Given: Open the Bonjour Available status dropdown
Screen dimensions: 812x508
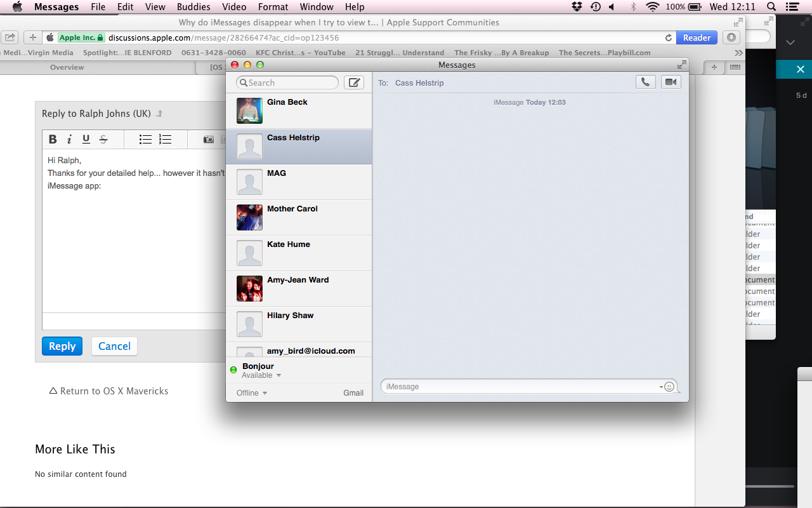Looking at the screenshot, I should pyautogui.click(x=261, y=375).
